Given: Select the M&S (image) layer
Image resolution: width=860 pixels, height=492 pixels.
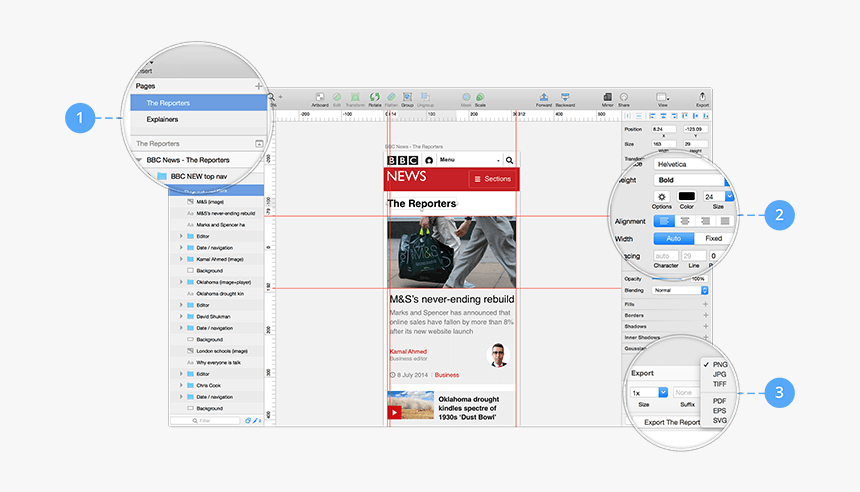Looking at the screenshot, I should point(216,202).
